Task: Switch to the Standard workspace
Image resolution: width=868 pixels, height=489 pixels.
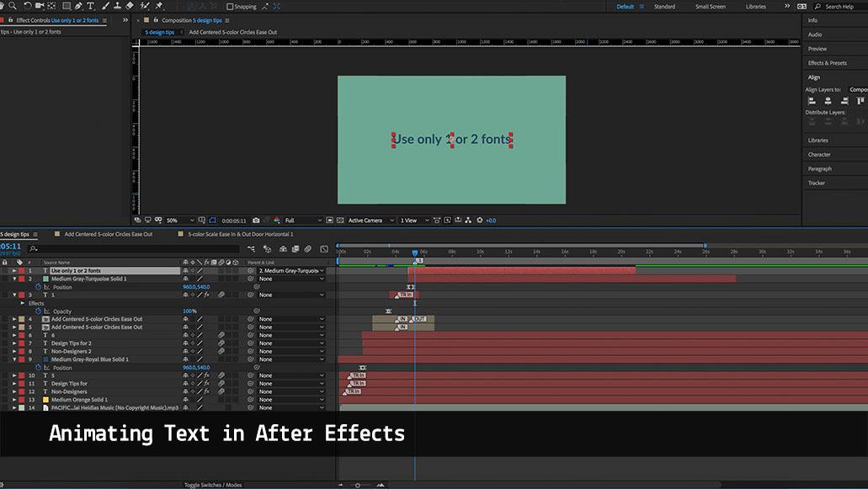Action: pos(664,7)
